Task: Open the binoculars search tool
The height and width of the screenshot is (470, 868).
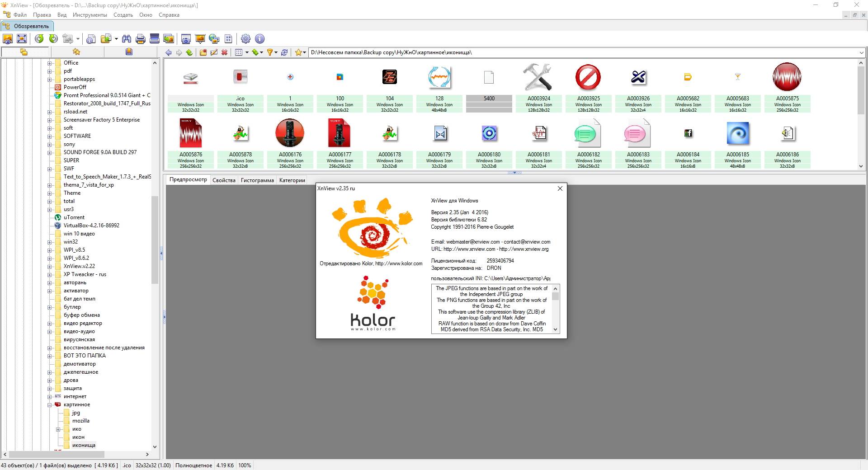Action: pyautogui.click(x=127, y=39)
